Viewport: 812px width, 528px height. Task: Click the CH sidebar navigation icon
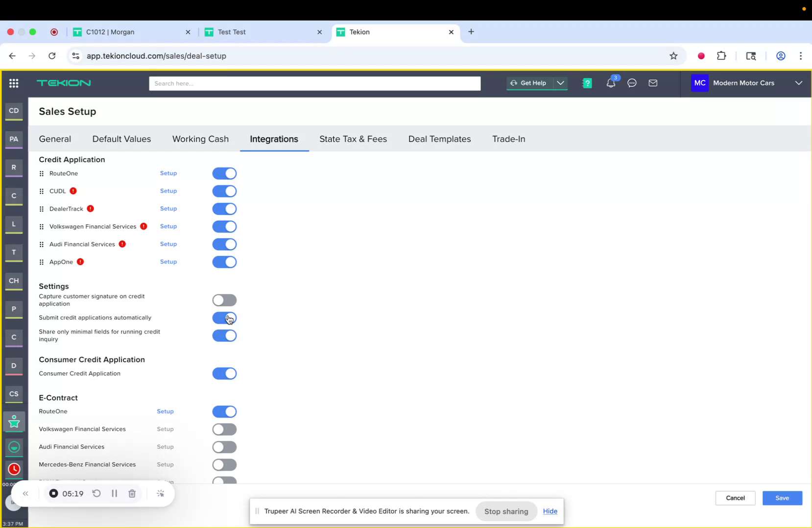click(x=14, y=281)
